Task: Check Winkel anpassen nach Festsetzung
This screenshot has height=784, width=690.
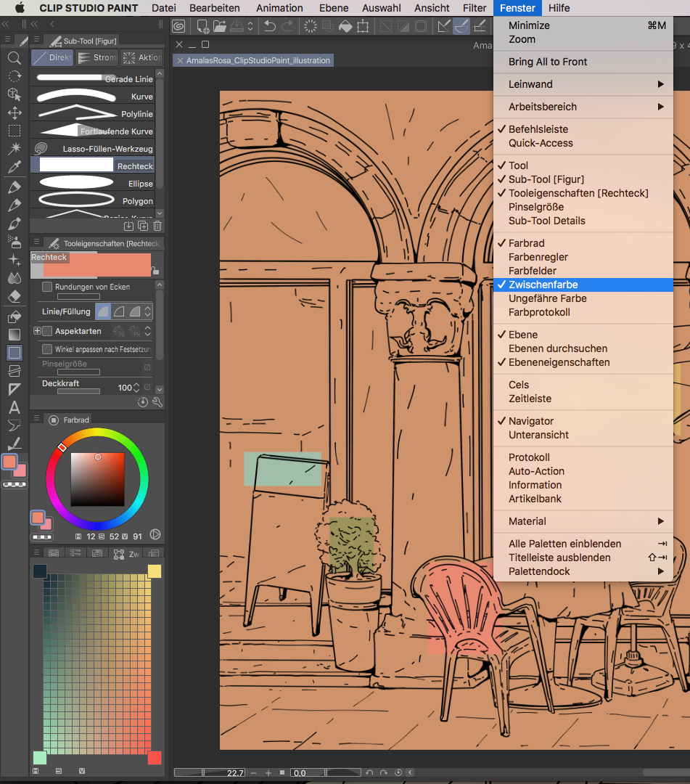Action: click(47, 349)
